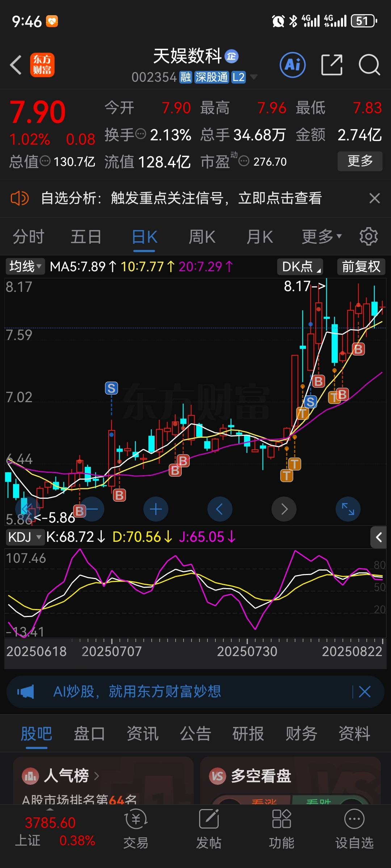Tap the 20250730 date marker on the axis
The image size is (391, 868).
247,651
